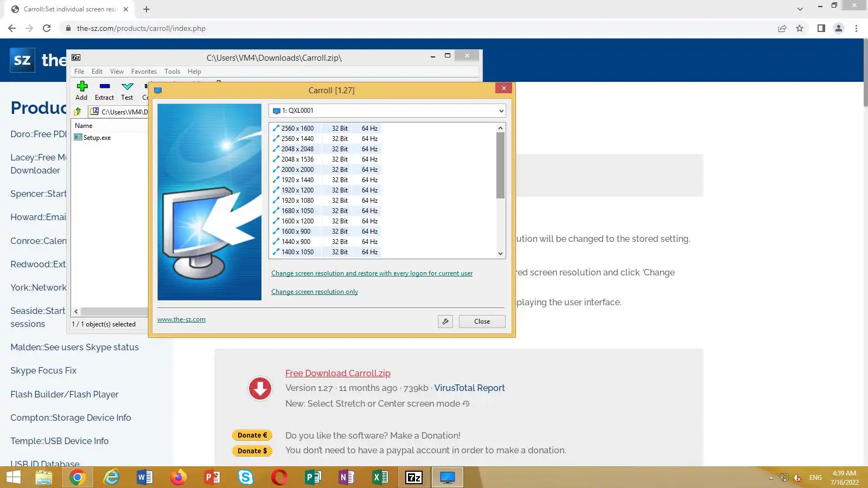
Task: Open the Chrome profile avatar
Action: tap(839, 28)
